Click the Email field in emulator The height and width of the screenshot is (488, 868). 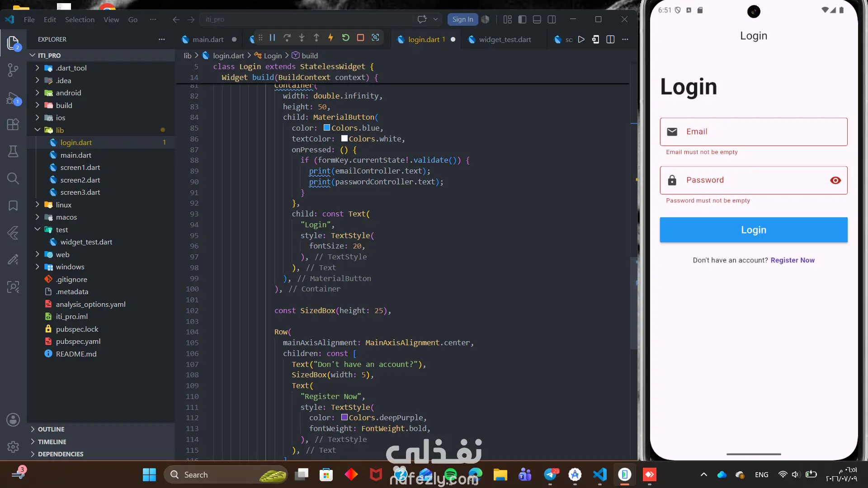pyautogui.click(x=754, y=132)
